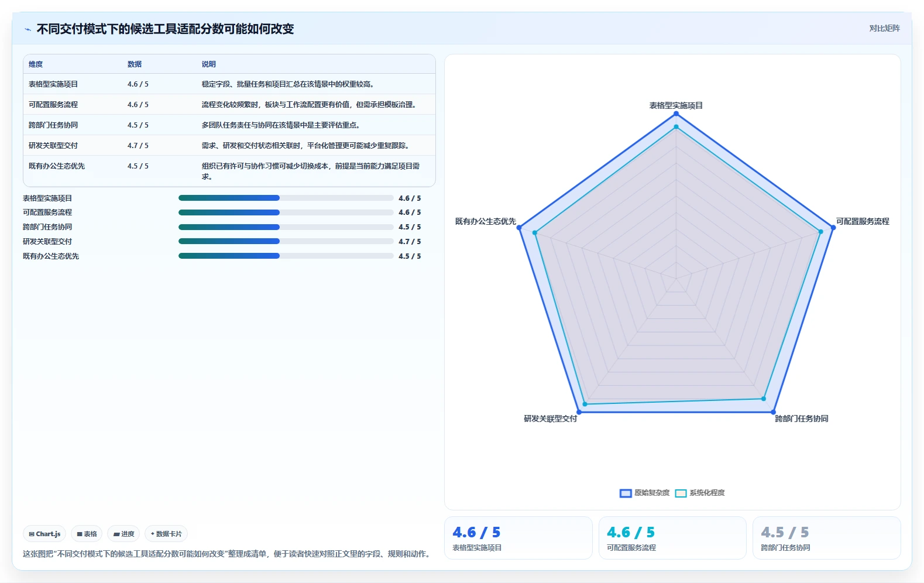Click the 系统化程度 teal legend swatch
Viewport: 924px width, 583px height.
(x=681, y=493)
